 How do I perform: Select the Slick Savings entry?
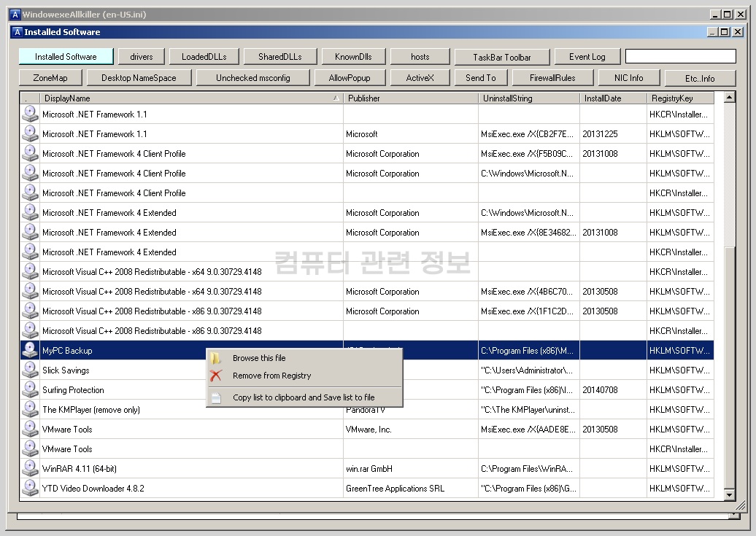coord(367,370)
